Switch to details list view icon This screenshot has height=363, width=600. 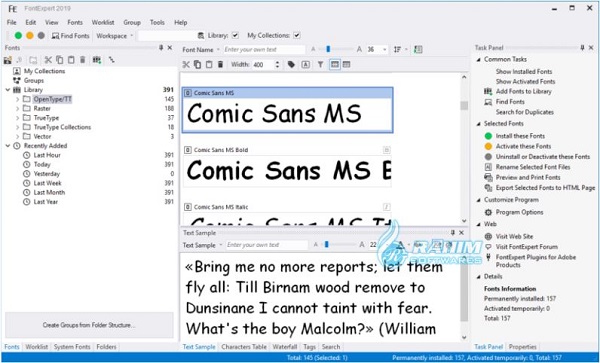coord(347,65)
